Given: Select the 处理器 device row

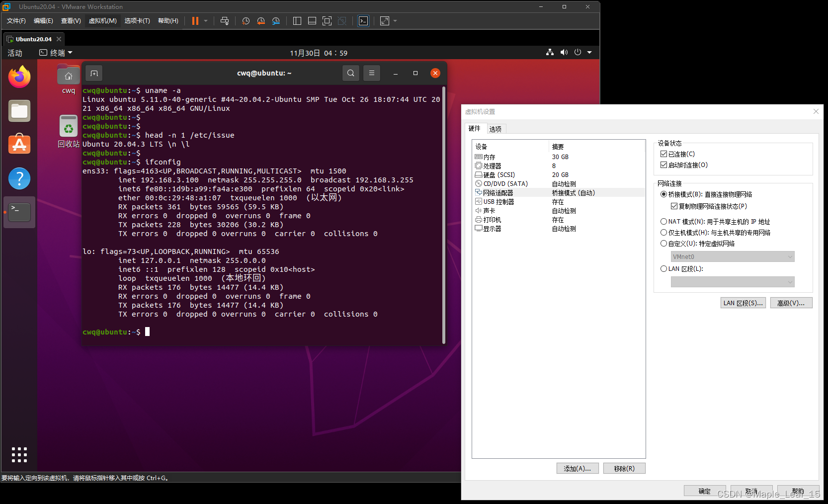Looking at the screenshot, I should click(x=559, y=166).
